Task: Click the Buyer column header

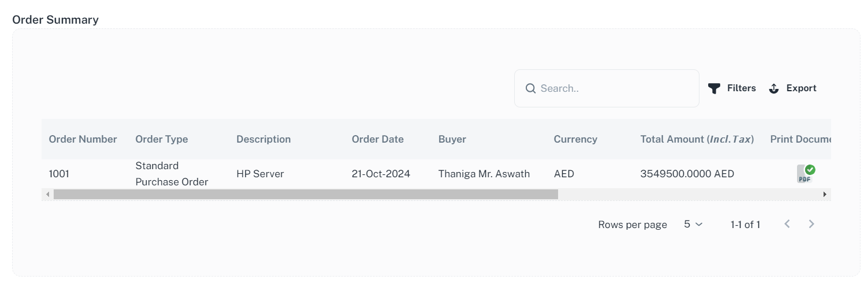Action: 452,139
